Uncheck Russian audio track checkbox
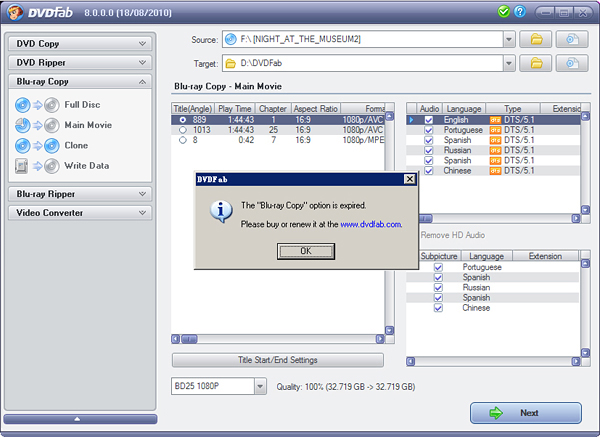 pos(429,150)
